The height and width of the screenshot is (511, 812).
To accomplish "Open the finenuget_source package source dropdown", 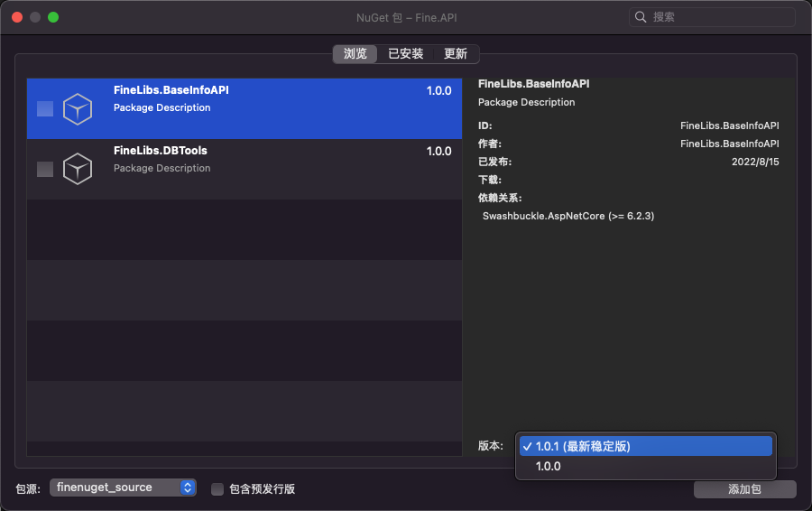I will coord(123,488).
